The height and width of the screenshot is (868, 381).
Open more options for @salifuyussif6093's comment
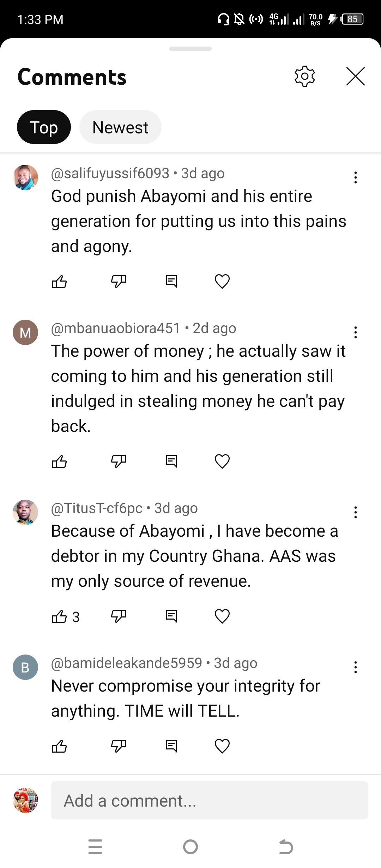click(356, 177)
